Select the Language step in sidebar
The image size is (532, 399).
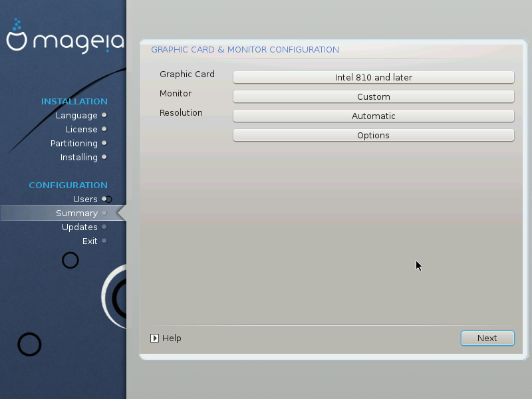76,115
